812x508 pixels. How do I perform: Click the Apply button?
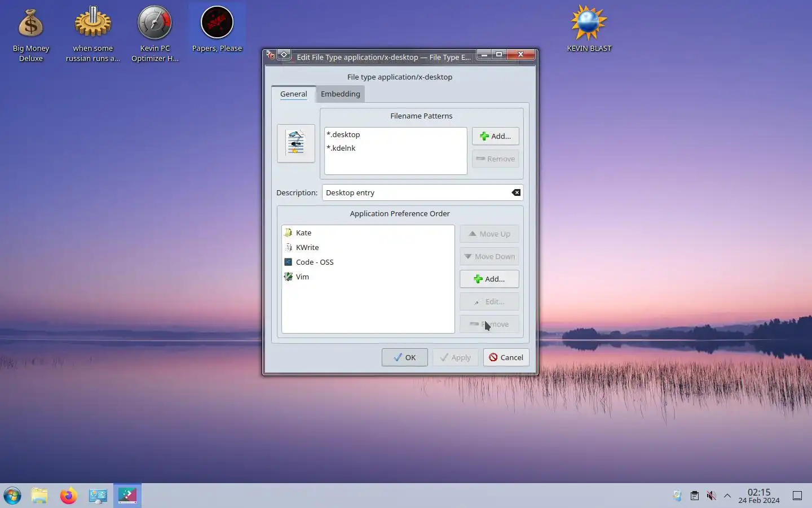pyautogui.click(x=456, y=357)
